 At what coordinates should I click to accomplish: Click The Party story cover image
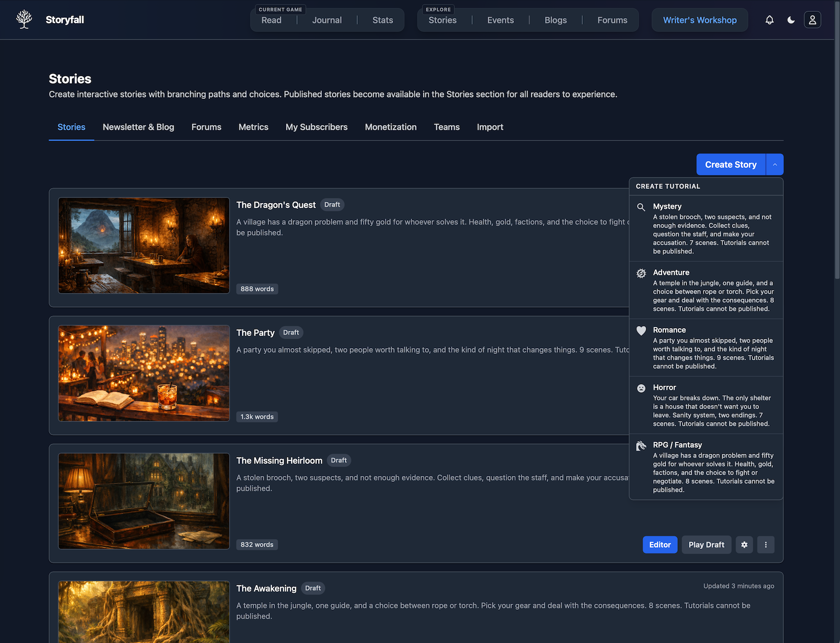(x=143, y=373)
